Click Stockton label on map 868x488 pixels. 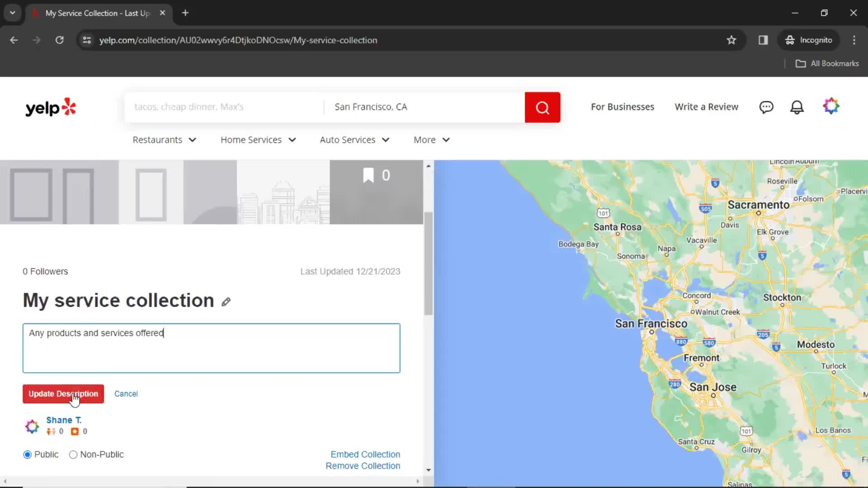[x=782, y=297]
